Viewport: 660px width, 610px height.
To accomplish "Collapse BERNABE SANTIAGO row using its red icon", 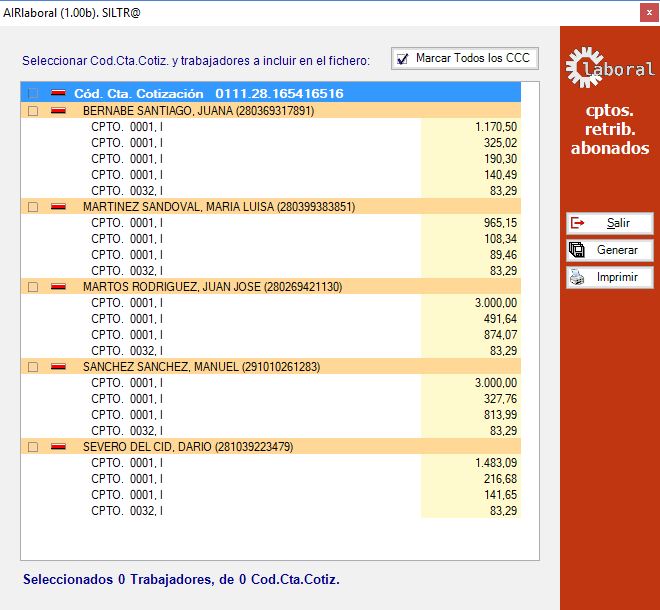I will pyautogui.click(x=58, y=110).
